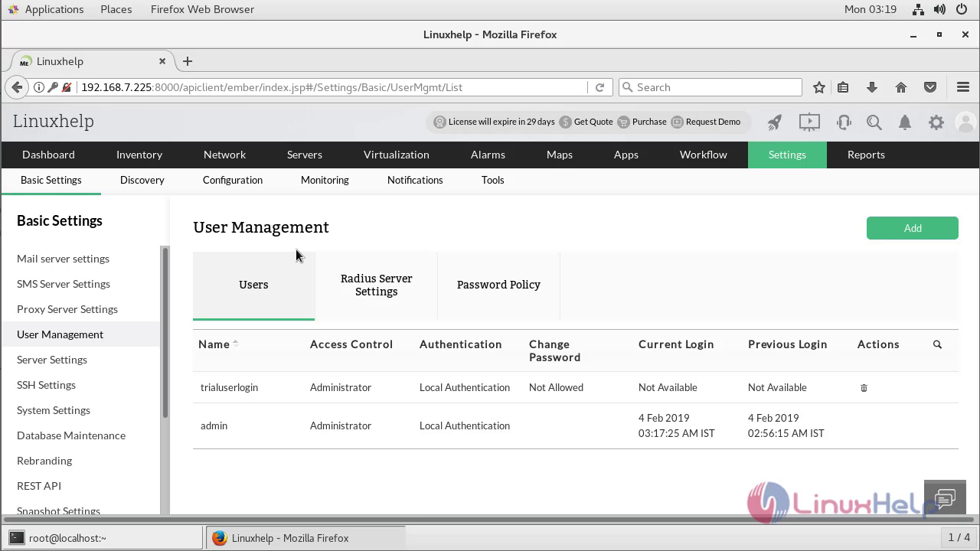This screenshot has height=551, width=980.
Task: Select the Virtualization tab
Action: click(396, 155)
